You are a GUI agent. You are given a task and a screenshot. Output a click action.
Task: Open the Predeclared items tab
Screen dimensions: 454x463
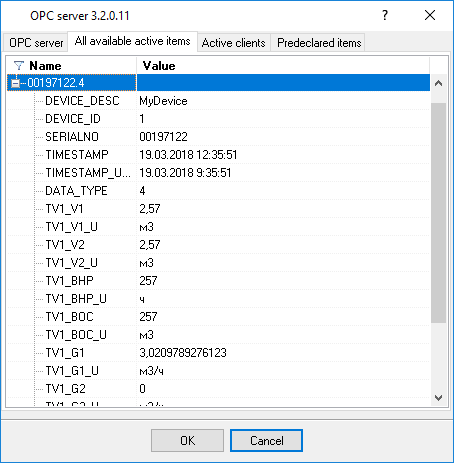click(319, 43)
